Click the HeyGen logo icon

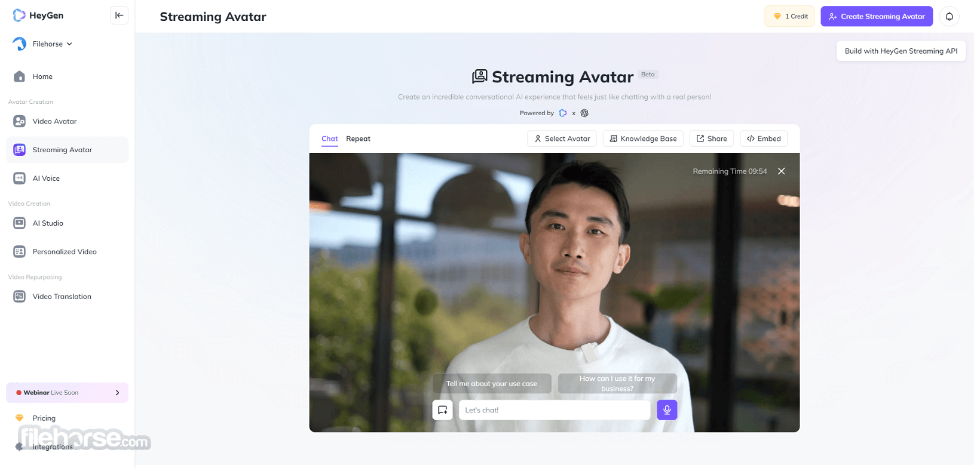coord(19,16)
